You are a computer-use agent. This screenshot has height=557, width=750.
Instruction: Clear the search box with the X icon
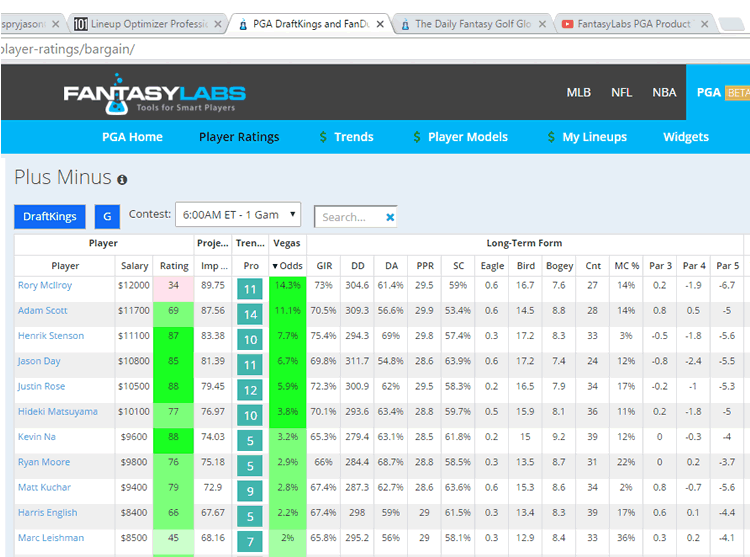coord(390,217)
